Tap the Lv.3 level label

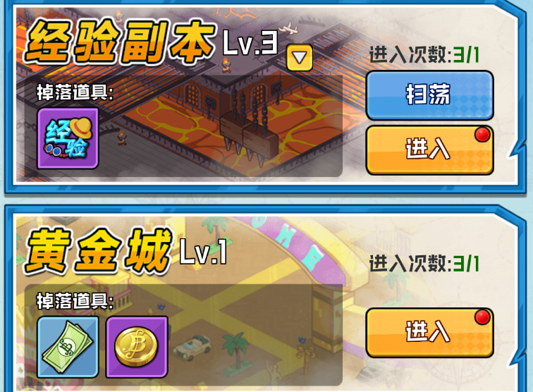click(250, 43)
